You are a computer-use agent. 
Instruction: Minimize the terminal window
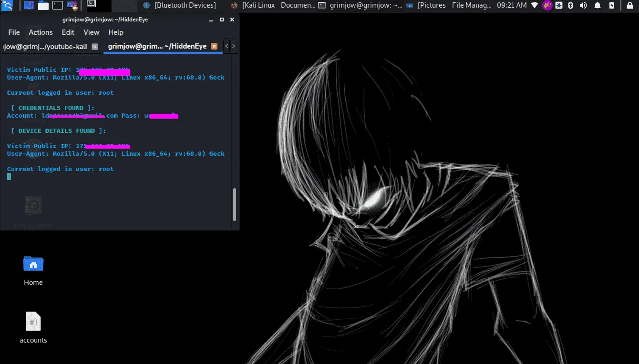tap(211, 20)
